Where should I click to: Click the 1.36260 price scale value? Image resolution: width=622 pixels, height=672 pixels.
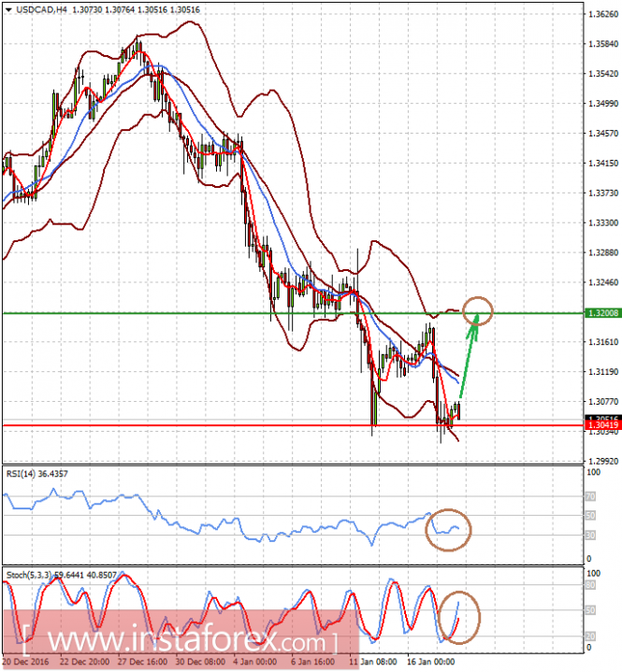click(x=603, y=14)
